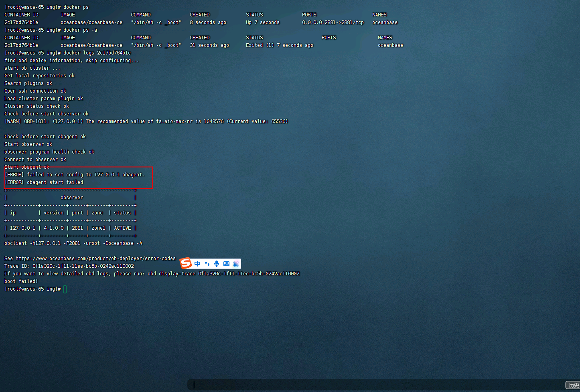The height and width of the screenshot is (392, 580).
Task: Click the 'boot failed!' message
Action: [x=21, y=281]
